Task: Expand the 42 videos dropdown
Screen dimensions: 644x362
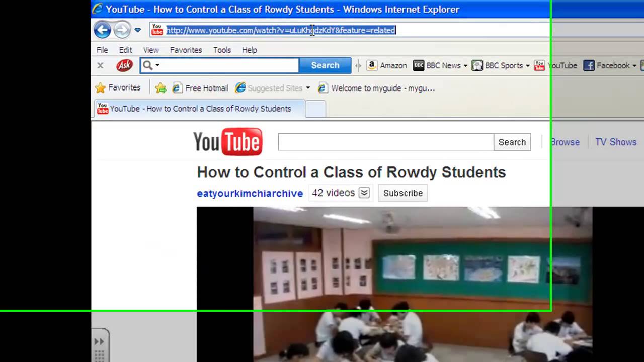Action: [364, 193]
